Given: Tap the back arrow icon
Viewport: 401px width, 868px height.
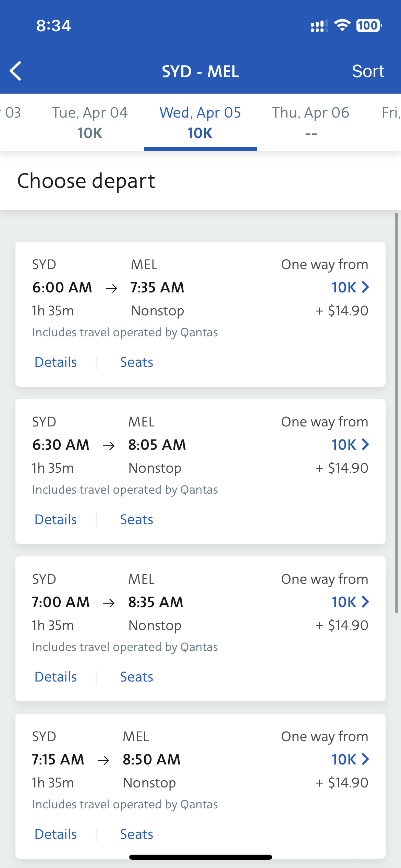Looking at the screenshot, I should (x=16, y=71).
